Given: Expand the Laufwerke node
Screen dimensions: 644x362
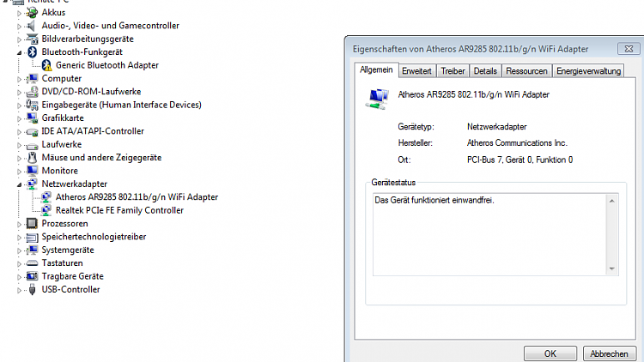Looking at the screenshot, I should [x=19, y=145].
